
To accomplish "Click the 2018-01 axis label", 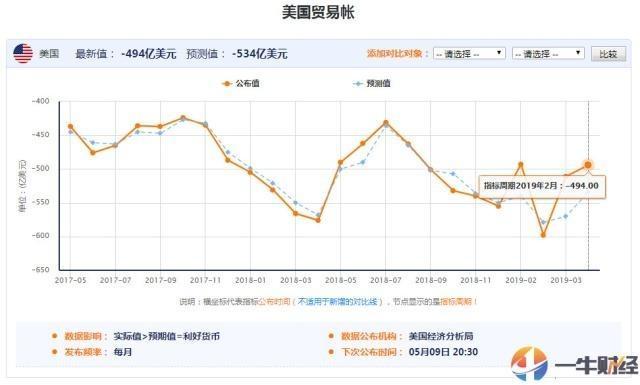I will [251, 280].
